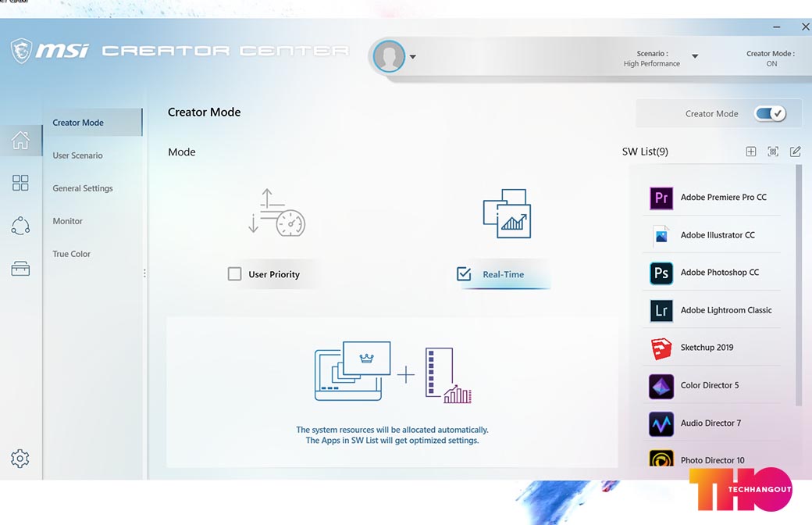Click the User Priority label

tap(274, 274)
